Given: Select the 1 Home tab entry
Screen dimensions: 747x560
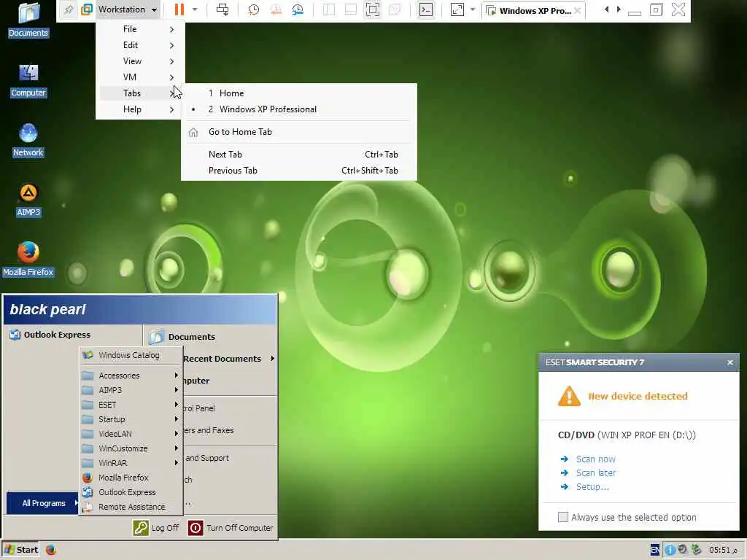Looking at the screenshot, I should tap(298, 93).
